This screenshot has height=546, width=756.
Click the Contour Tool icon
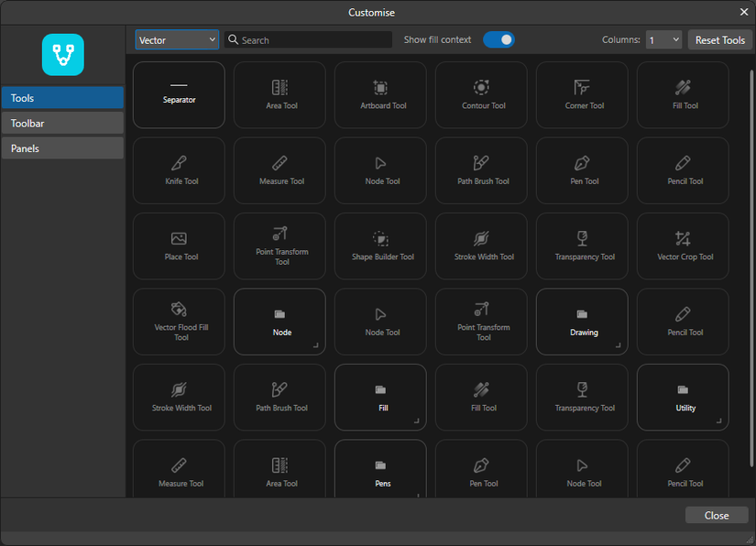(481, 88)
